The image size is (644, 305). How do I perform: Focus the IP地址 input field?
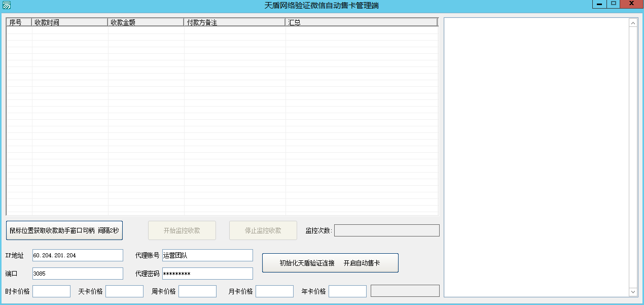78,255
